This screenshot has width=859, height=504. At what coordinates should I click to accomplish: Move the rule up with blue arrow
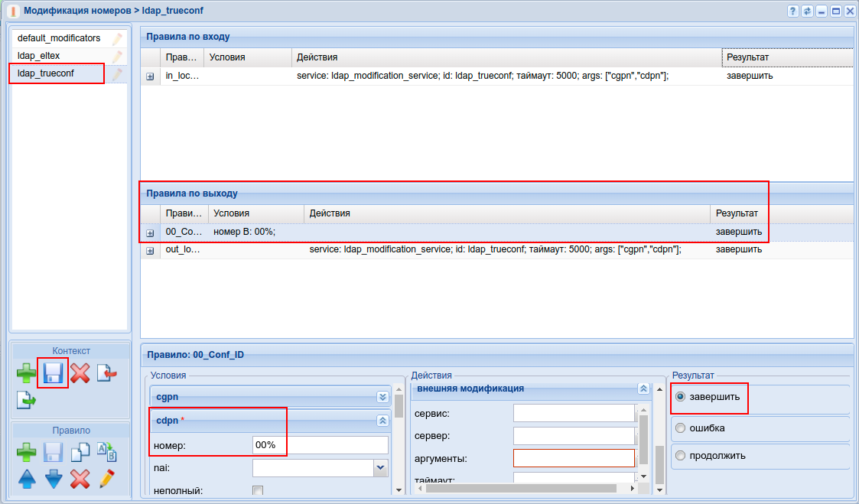27,479
